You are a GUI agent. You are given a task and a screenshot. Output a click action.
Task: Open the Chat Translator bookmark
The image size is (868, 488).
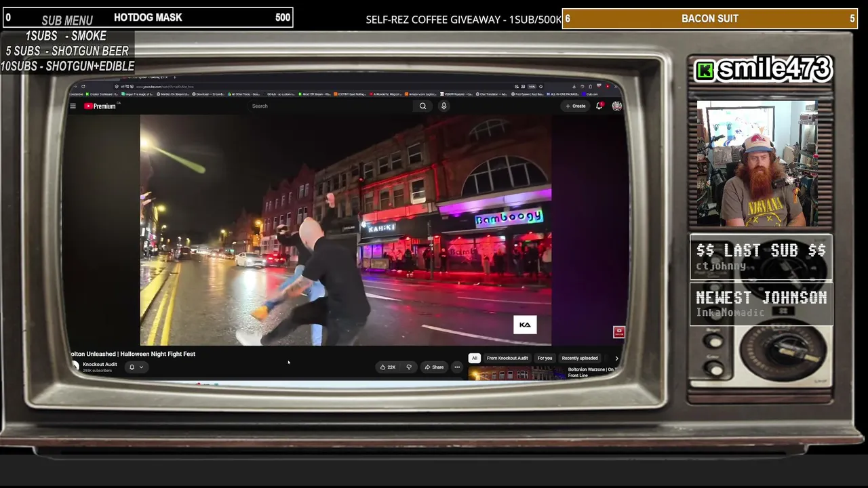click(x=492, y=94)
